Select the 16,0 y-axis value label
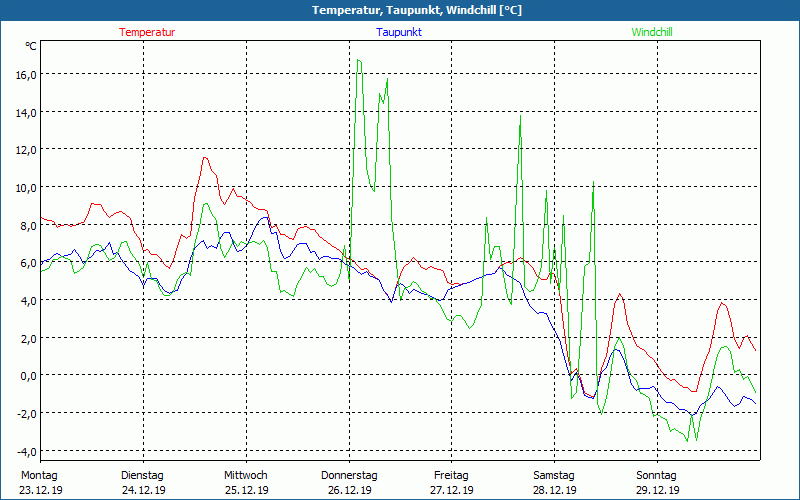The width and height of the screenshot is (800, 500). pos(25,75)
